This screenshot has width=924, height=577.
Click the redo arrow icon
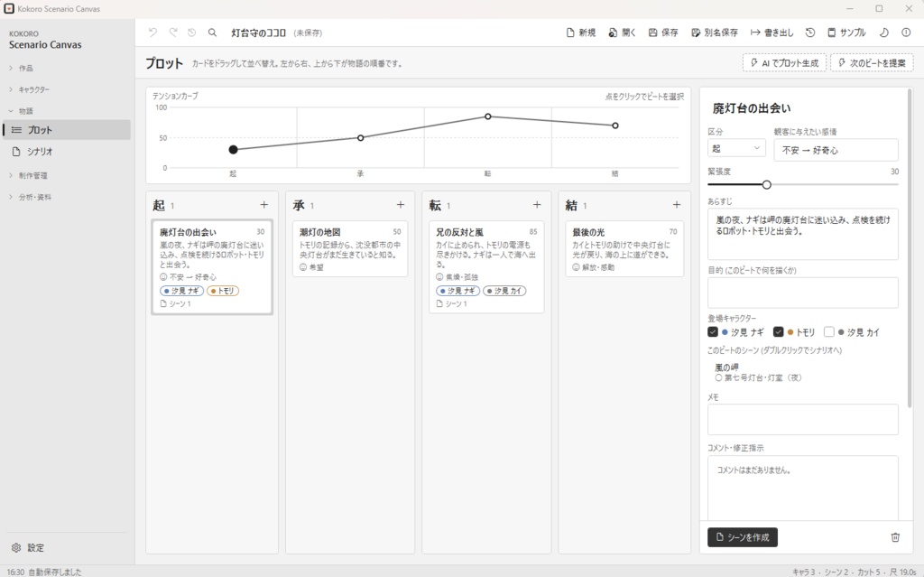click(172, 33)
